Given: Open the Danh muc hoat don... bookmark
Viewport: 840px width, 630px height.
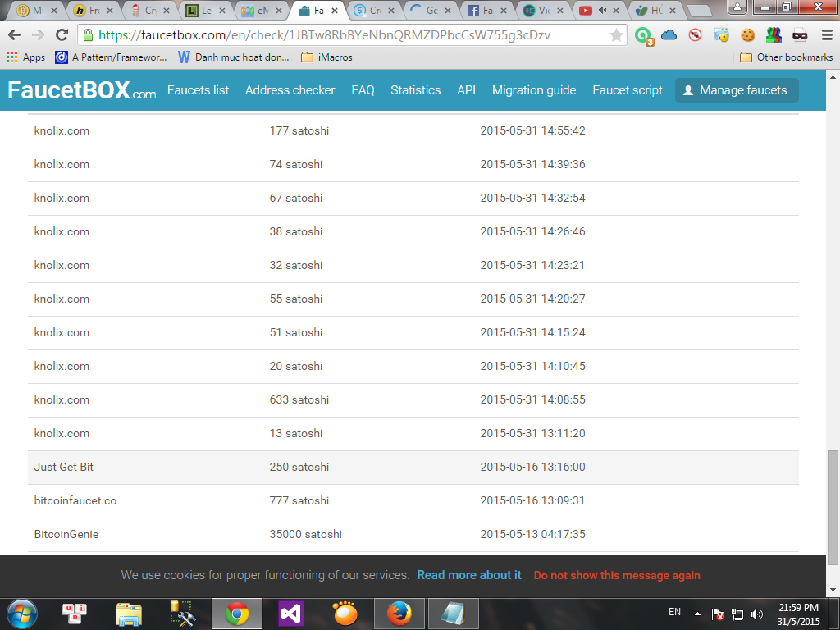Looking at the screenshot, I should coord(234,57).
